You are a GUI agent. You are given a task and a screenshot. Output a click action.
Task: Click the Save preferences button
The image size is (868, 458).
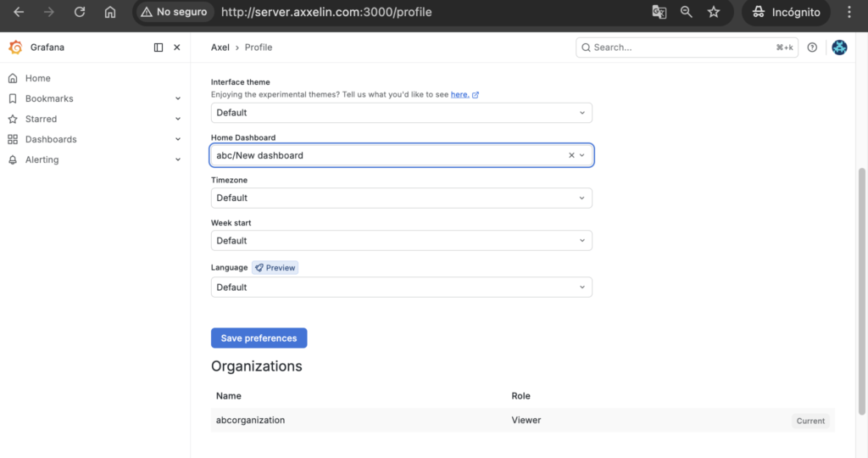pyautogui.click(x=259, y=338)
